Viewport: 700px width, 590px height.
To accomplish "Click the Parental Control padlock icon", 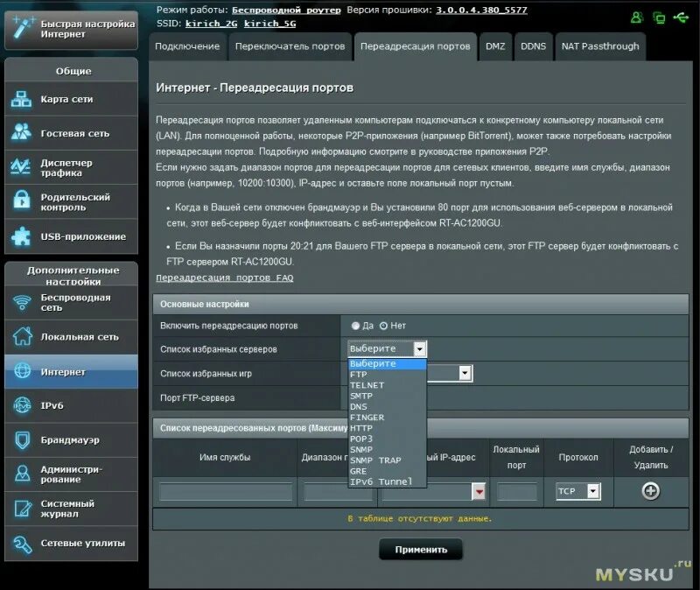I will point(21,200).
